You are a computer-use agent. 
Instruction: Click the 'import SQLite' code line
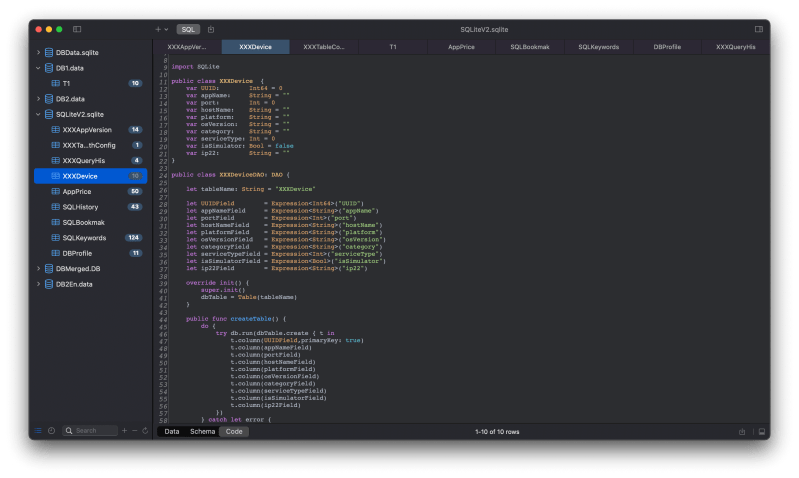pos(195,67)
